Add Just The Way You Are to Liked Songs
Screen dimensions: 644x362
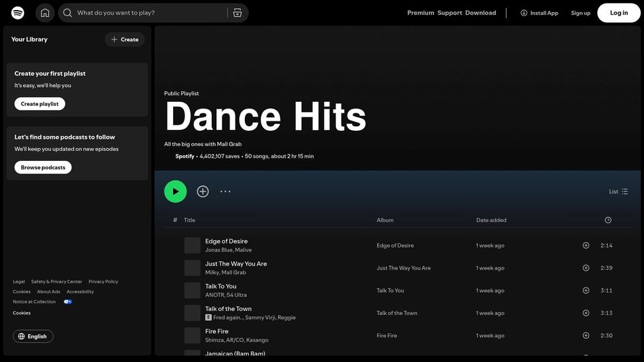(586, 268)
